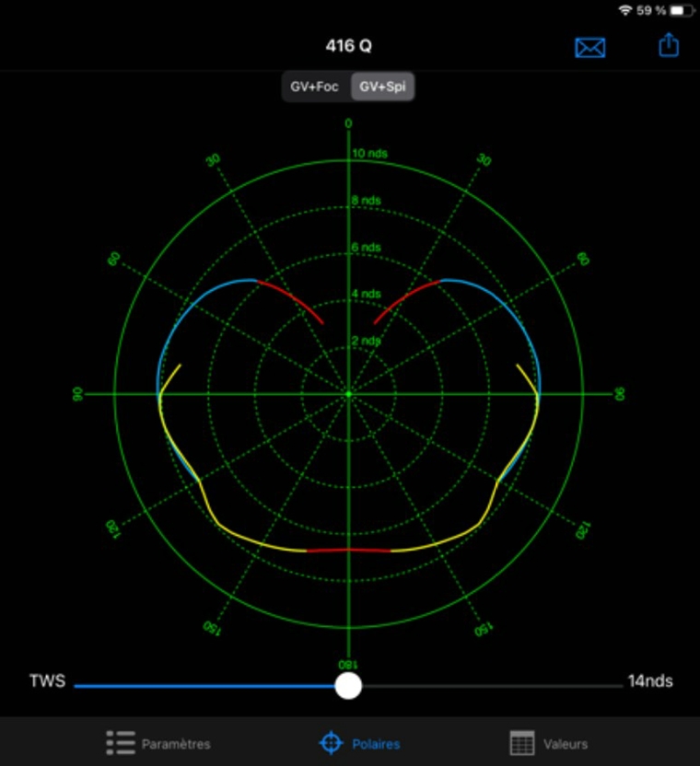The width and height of the screenshot is (700, 766).
Task: Switch to the GV+Foc sail mode
Action: click(x=315, y=87)
